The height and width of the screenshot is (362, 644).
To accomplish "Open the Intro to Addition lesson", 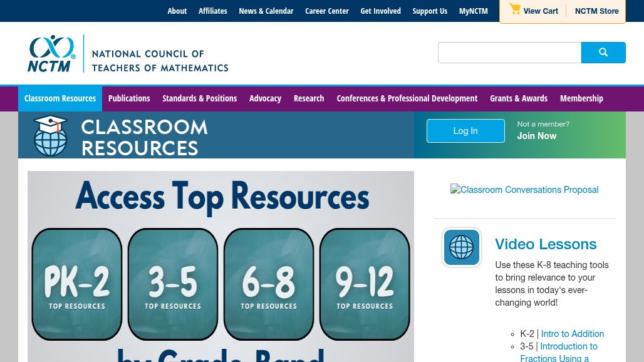I will click(x=573, y=334).
